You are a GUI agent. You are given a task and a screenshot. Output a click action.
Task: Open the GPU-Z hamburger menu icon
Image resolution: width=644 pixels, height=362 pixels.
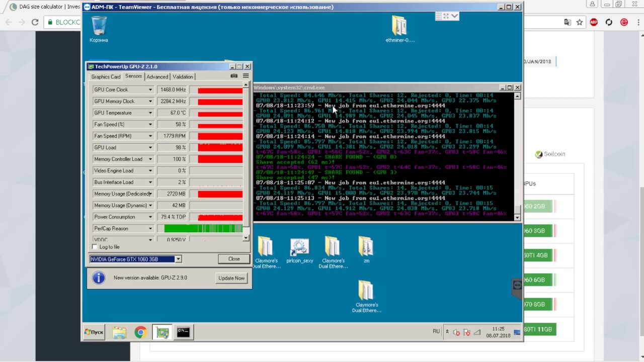(x=246, y=76)
